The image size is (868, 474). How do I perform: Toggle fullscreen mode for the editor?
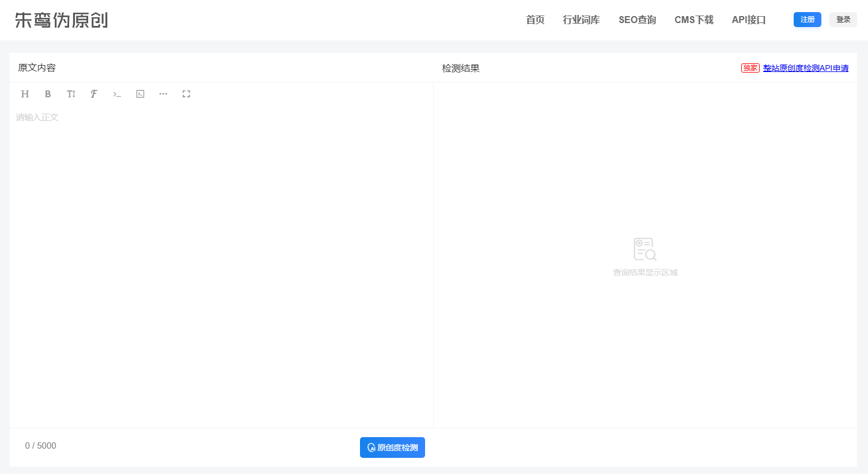pos(186,94)
